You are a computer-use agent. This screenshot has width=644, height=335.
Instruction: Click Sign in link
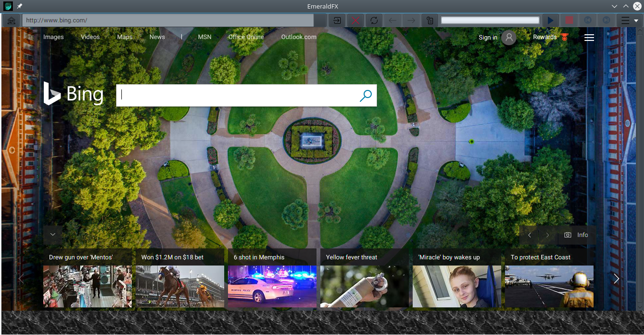pyautogui.click(x=488, y=38)
